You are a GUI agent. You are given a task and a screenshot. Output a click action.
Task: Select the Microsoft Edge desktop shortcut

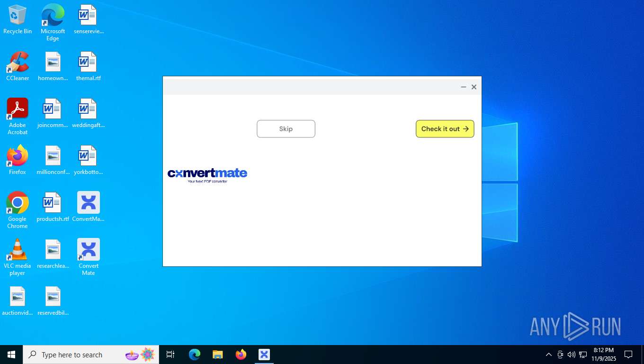53,23
